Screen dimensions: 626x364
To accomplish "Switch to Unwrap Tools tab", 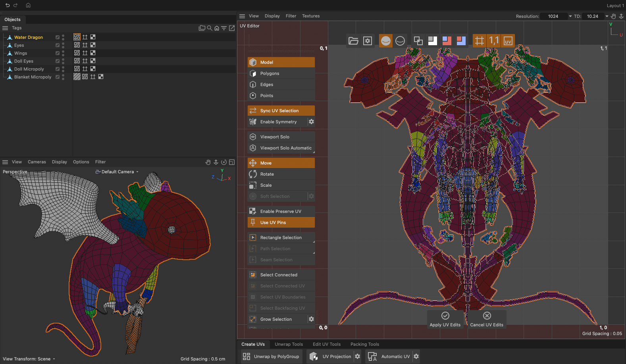I will click(289, 344).
